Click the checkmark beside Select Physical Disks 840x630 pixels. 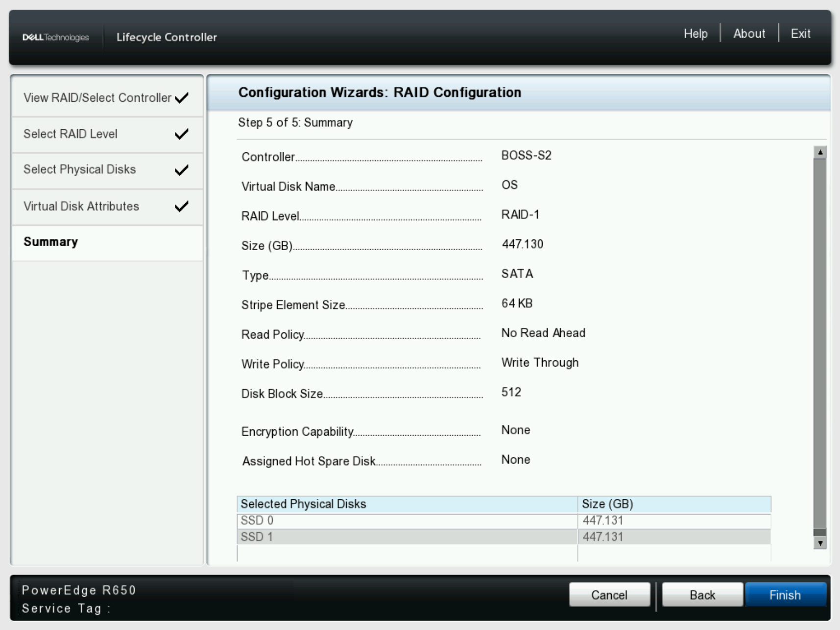[181, 169]
